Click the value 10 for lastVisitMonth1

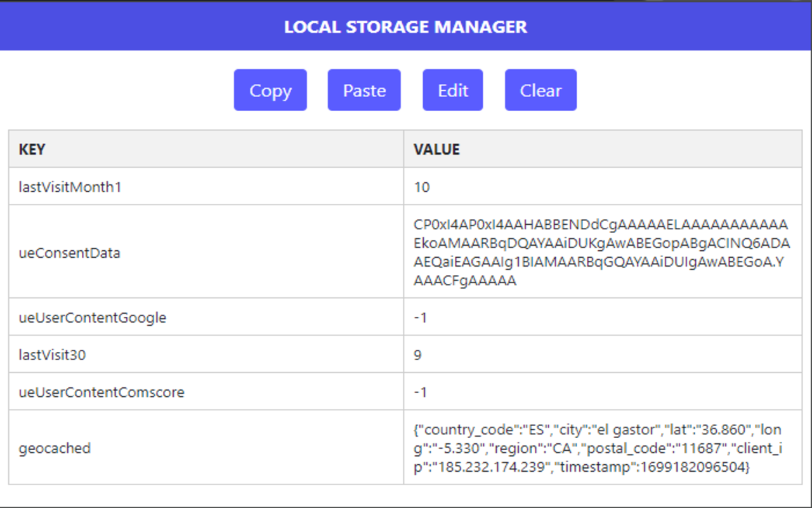pos(419,187)
